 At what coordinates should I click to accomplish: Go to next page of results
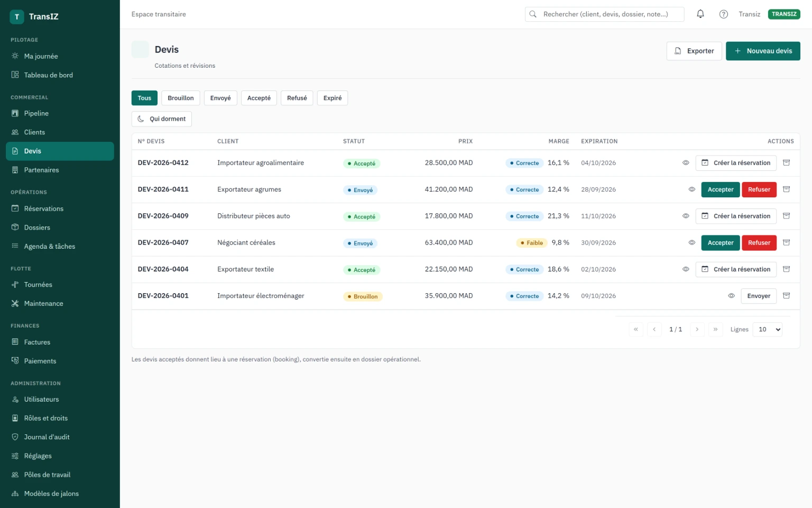pos(697,329)
